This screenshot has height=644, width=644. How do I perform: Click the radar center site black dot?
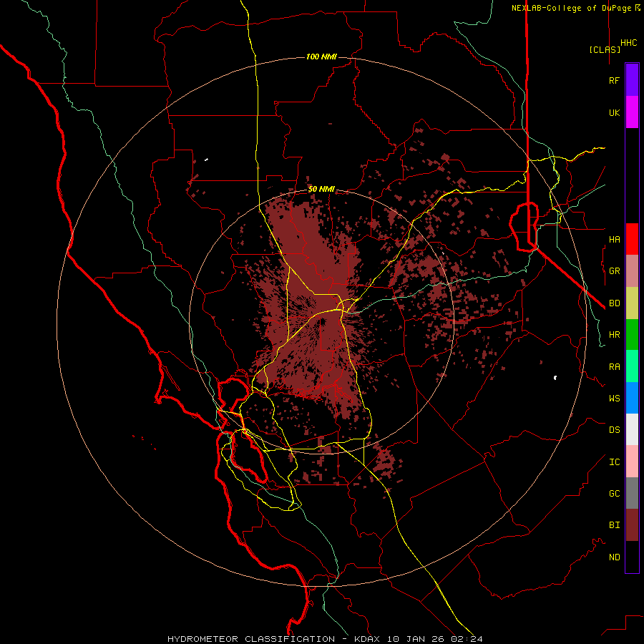[x=323, y=321]
